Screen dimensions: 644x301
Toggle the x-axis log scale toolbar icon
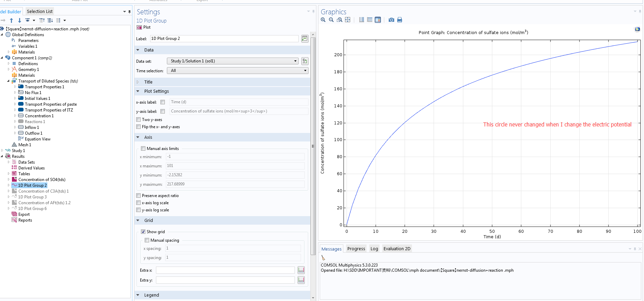coord(361,20)
